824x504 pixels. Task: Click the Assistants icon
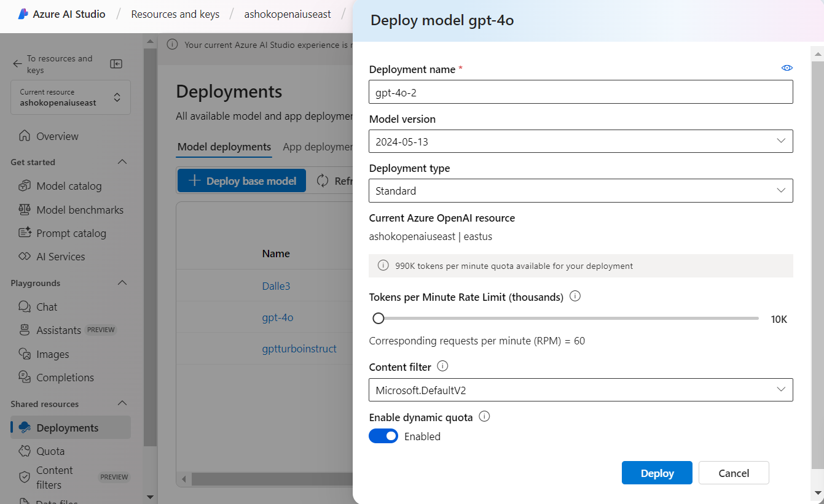(x=25, y=330)
